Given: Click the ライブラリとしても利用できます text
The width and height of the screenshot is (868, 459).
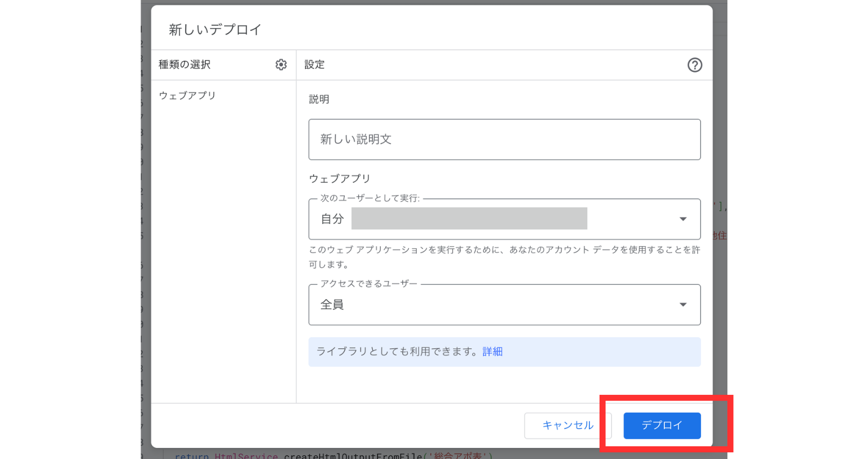Looking at the screenshot, I should 397,352.
